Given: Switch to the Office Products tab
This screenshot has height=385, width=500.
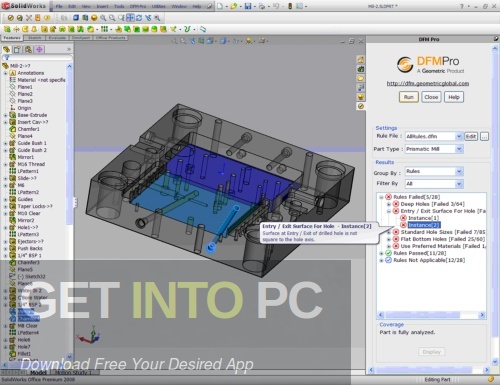Looking at the screenshot, I should point(111,38).
